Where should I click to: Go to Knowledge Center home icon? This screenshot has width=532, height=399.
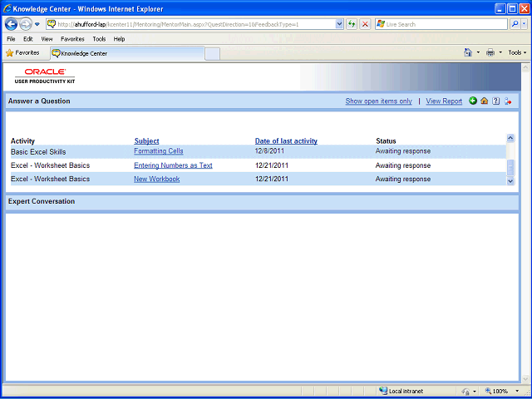pyautogui.click(x=485, y=101)
